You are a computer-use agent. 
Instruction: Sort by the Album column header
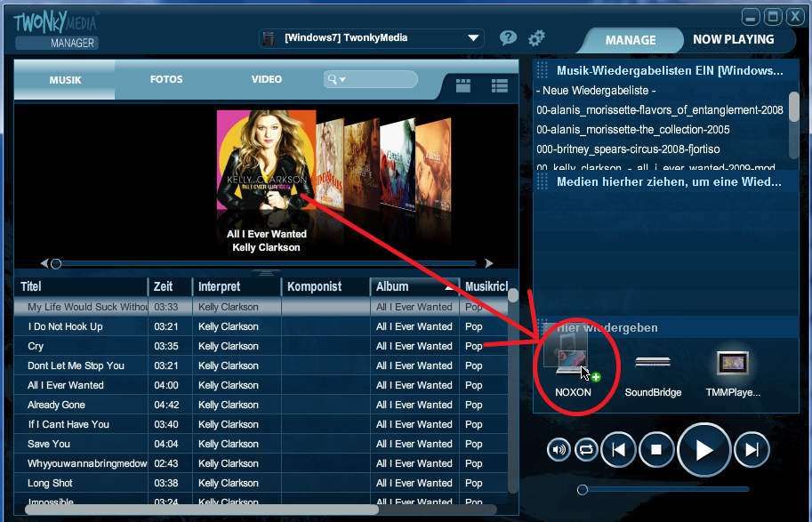[414, 286]
